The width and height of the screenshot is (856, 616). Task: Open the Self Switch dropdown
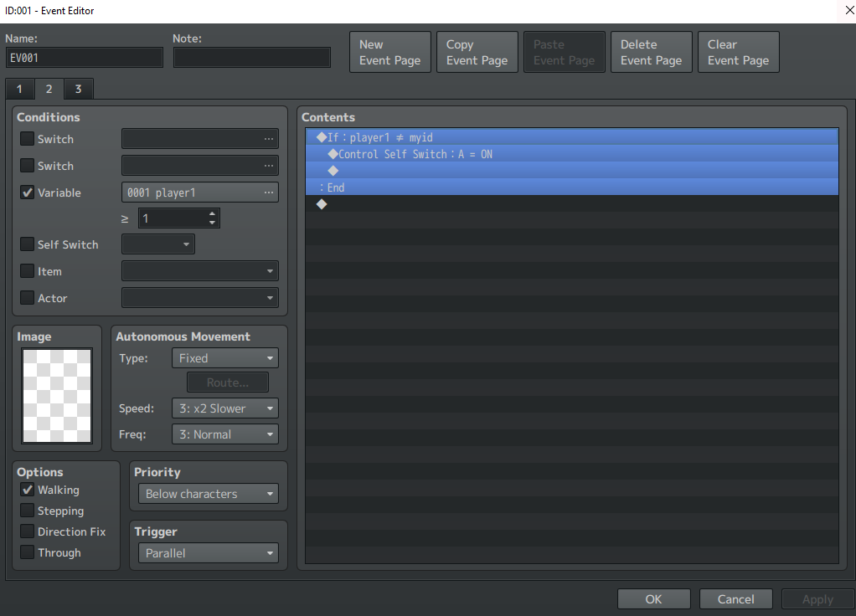tap(157, 244)
